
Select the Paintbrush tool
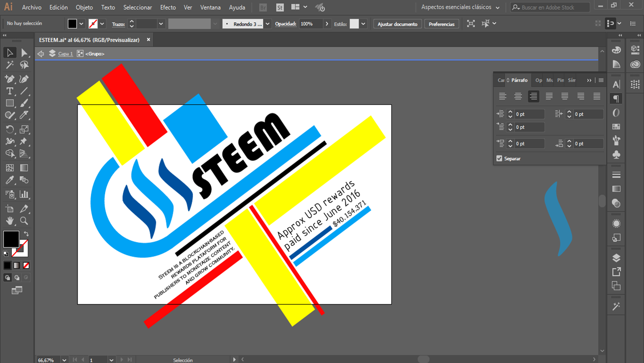(x=24, y=103)
